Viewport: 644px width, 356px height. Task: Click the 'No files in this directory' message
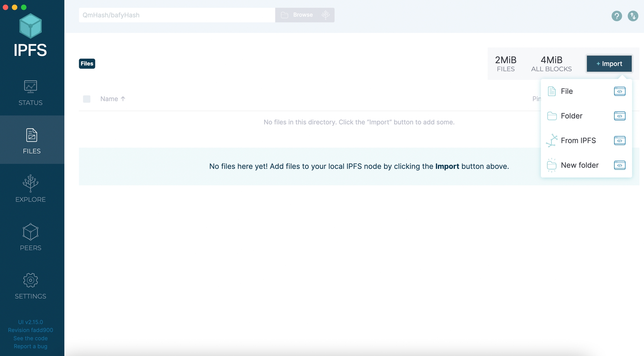coord(359,122)
